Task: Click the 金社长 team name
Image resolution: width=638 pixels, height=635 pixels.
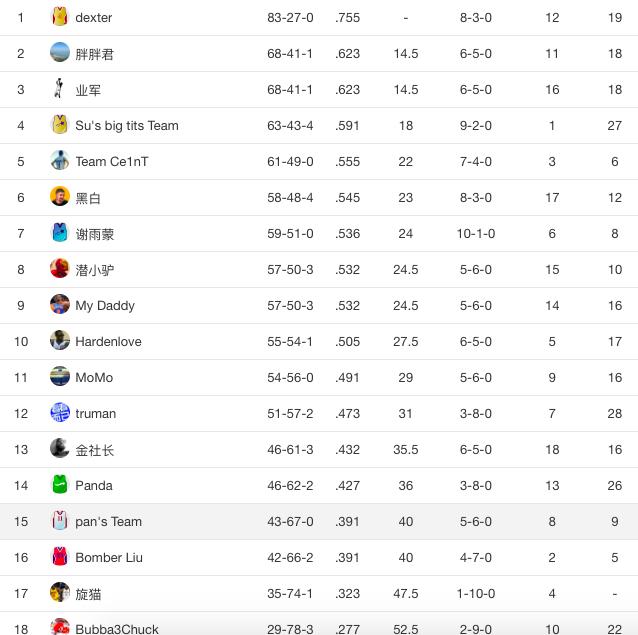Action: pyautogui.click(x=95, y=450)
